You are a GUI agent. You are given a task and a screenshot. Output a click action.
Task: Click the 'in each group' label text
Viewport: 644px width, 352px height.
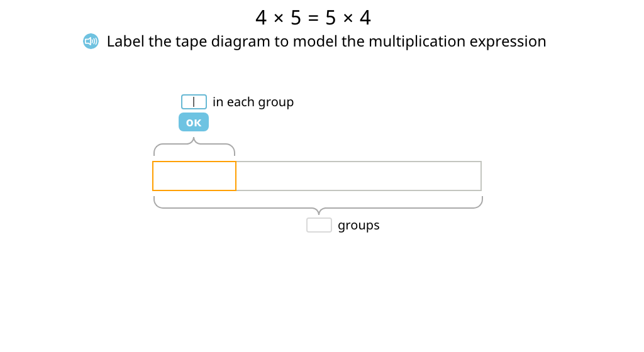(253, 102)
